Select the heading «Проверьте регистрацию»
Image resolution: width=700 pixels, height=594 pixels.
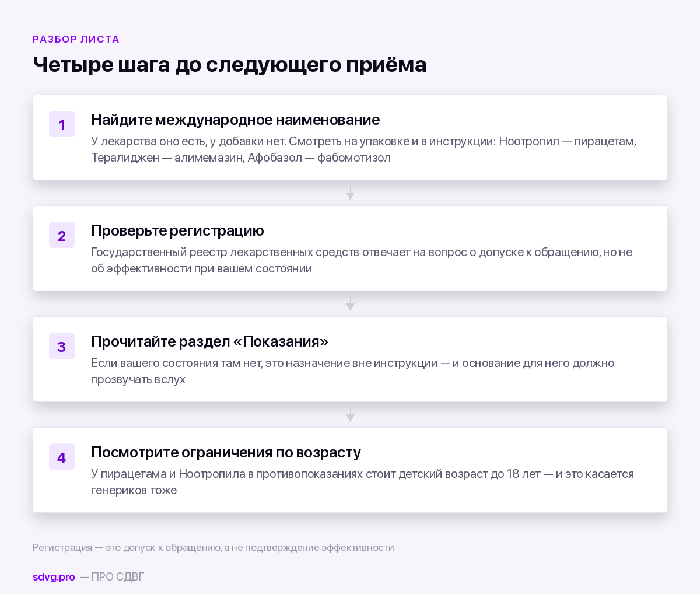pos(177,230)
